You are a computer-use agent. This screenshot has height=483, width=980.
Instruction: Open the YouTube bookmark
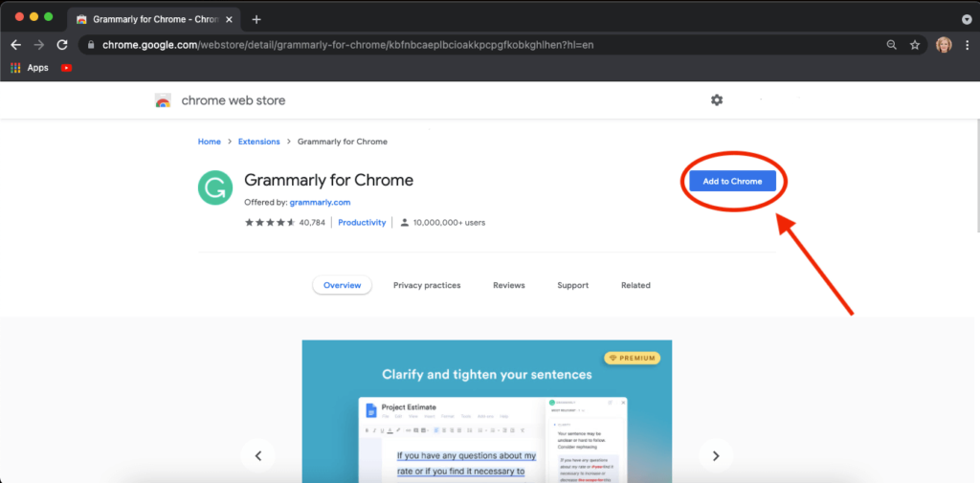click(66, 68)
